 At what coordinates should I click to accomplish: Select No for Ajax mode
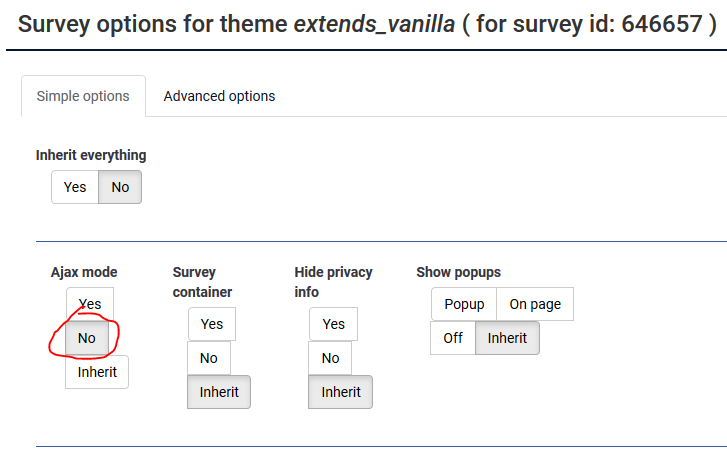[x=87, y=338]
